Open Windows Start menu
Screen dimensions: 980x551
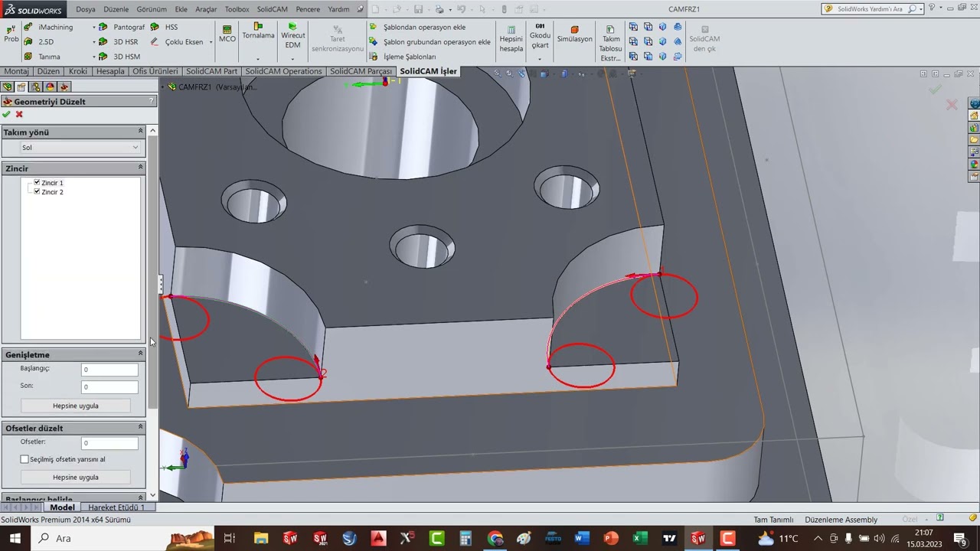pos(15,538)
